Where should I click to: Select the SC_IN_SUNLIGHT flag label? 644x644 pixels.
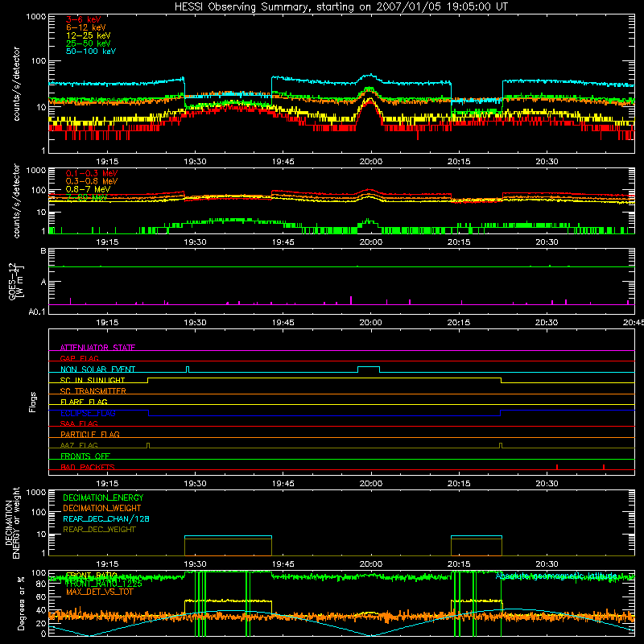coord(93,380)
